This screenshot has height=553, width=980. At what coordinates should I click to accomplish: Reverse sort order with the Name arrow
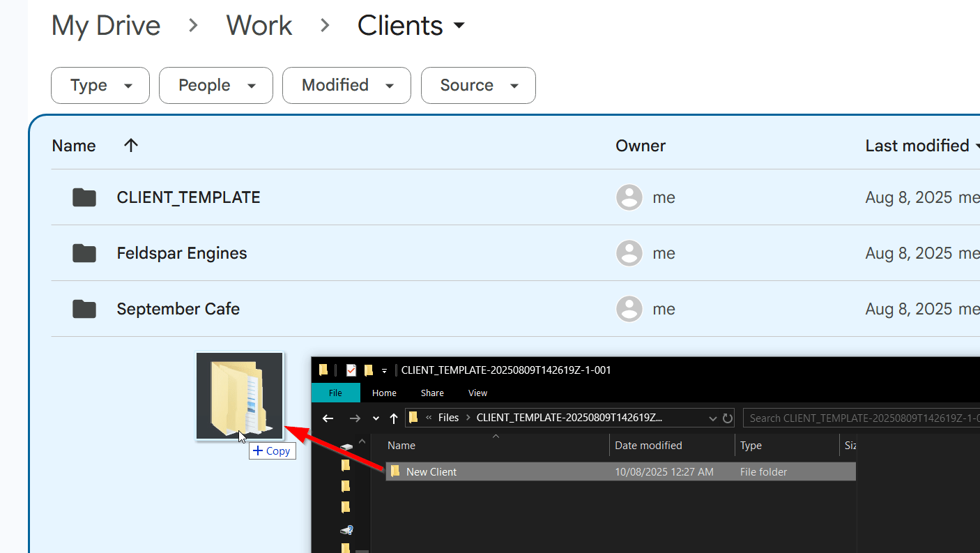(130, 145)
